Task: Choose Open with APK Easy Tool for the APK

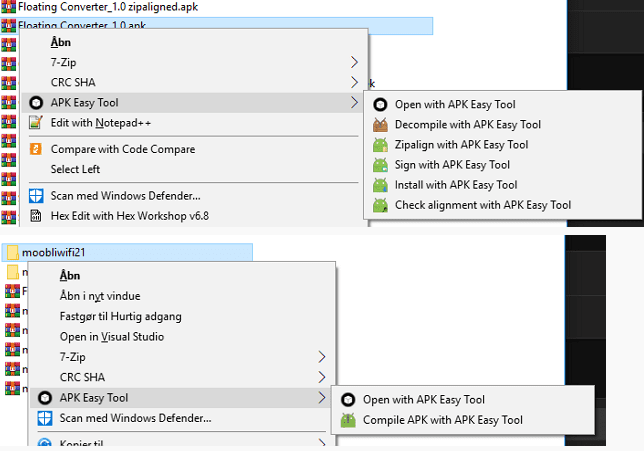Action: coord(503,104)
